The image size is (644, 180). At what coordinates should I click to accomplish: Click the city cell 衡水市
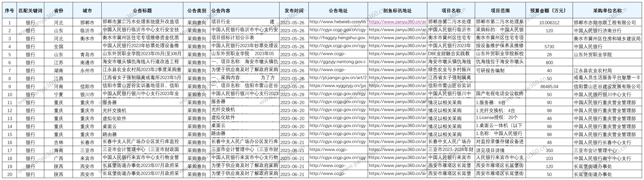pos(87,39)
